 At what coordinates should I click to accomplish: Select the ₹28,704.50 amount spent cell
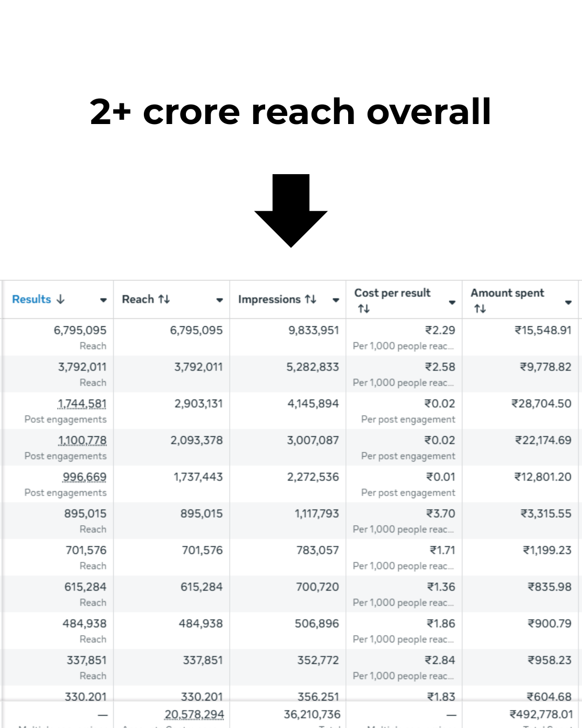541,404
